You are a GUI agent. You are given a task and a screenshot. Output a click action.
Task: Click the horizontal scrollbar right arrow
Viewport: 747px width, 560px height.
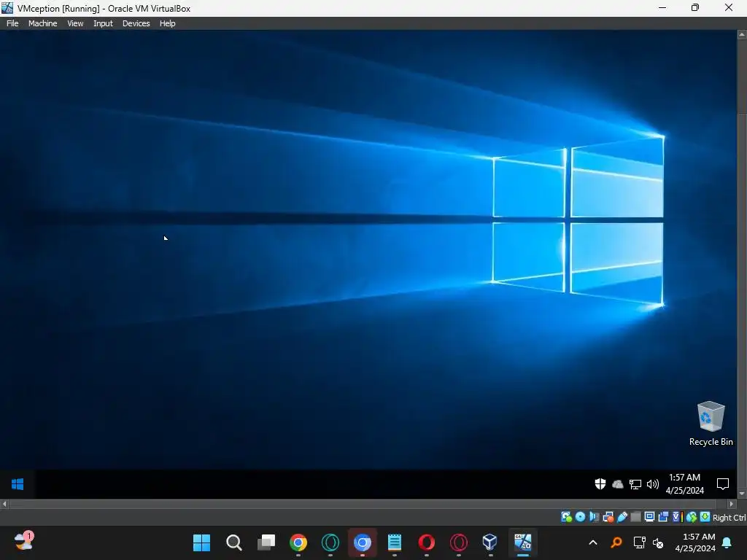(x=732, y=504)
